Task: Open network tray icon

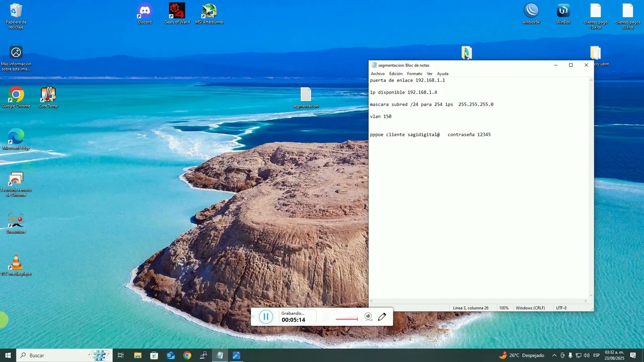Action: coord(578,355)
